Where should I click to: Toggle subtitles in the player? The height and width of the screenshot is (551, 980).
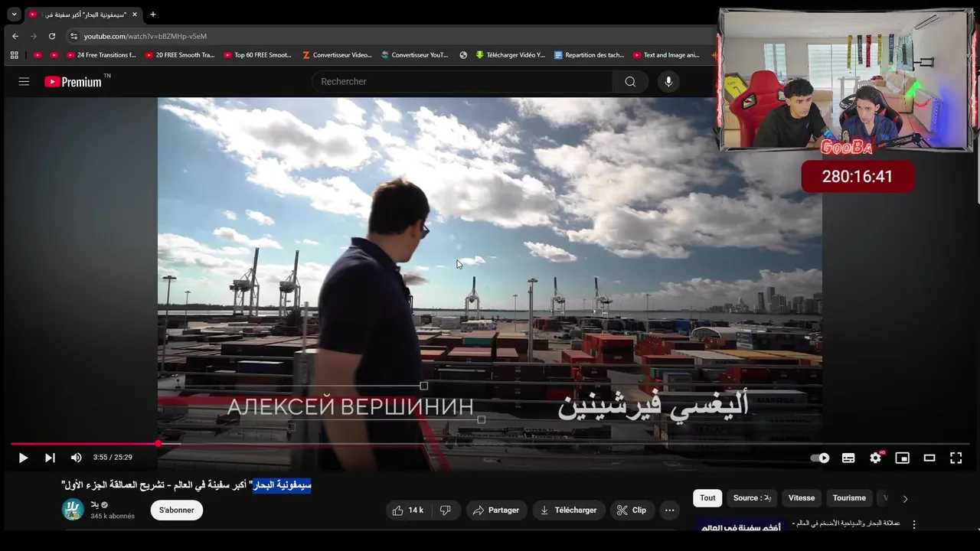click(848, 458)
